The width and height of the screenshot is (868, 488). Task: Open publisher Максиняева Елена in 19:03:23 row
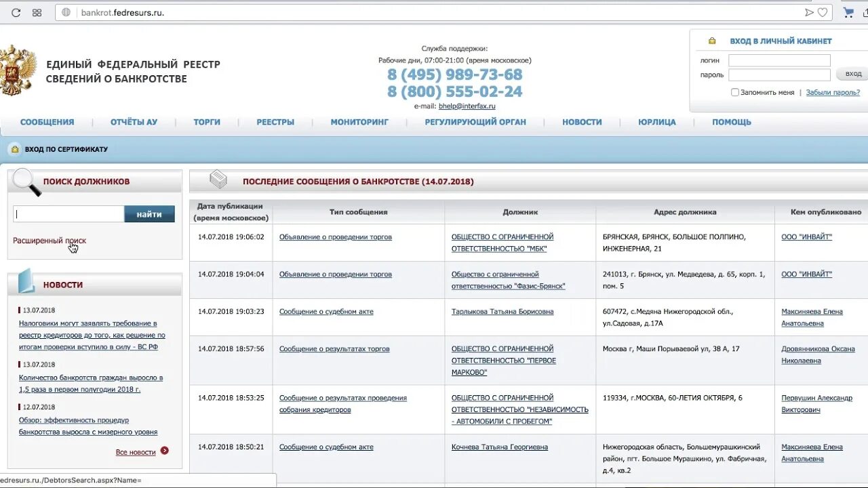point(812,317)
